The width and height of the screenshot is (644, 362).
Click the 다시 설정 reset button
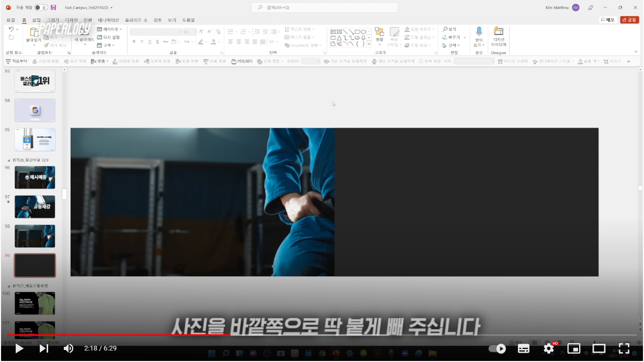coord(108,37)
